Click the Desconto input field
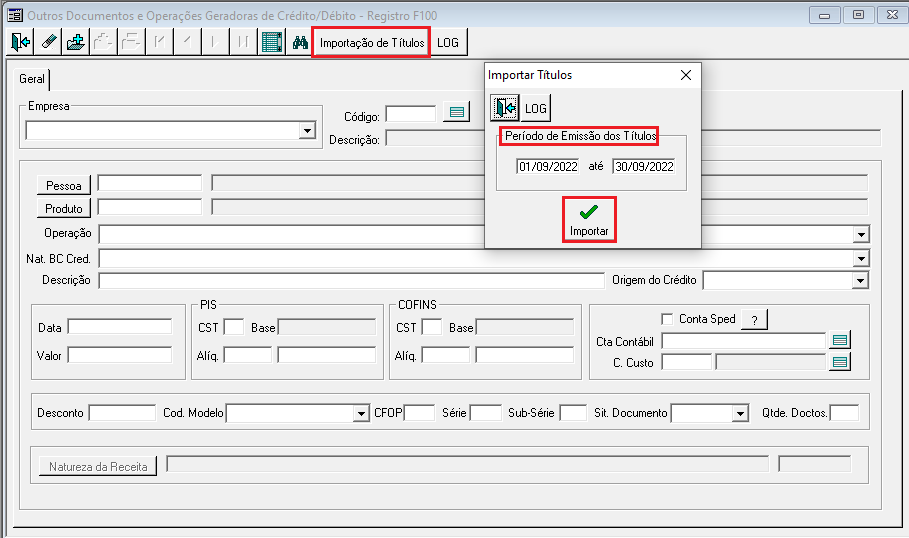909x538 pixels. tap(122, 413)
